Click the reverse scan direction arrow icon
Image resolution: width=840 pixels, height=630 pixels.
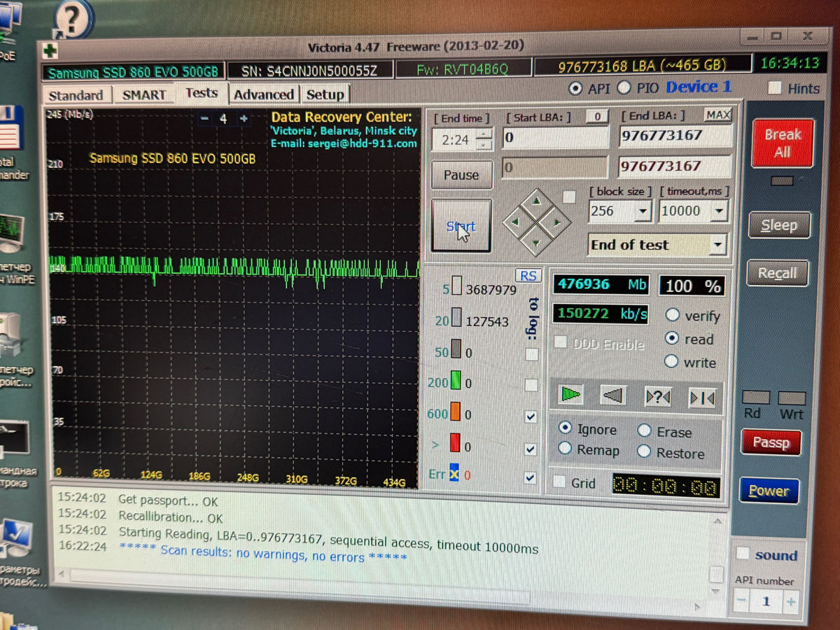click(x=613, y=397)
